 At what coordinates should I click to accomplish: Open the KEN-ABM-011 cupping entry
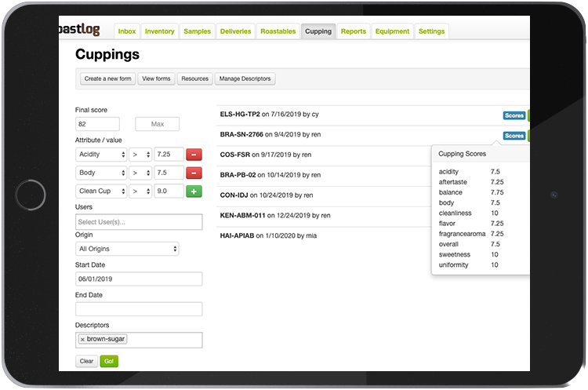tap(244, 215)
